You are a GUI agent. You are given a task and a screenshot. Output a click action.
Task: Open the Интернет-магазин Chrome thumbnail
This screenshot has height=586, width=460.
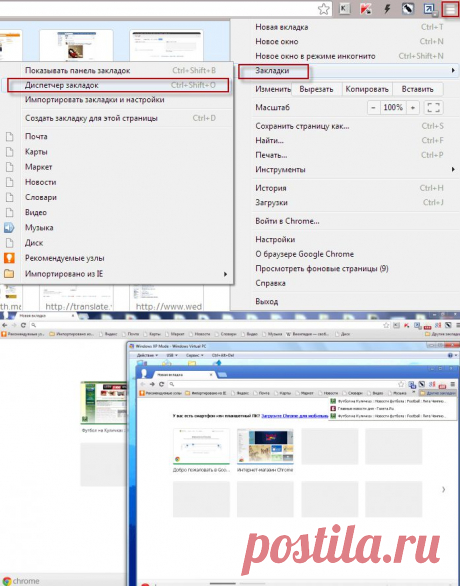[265, 446]
